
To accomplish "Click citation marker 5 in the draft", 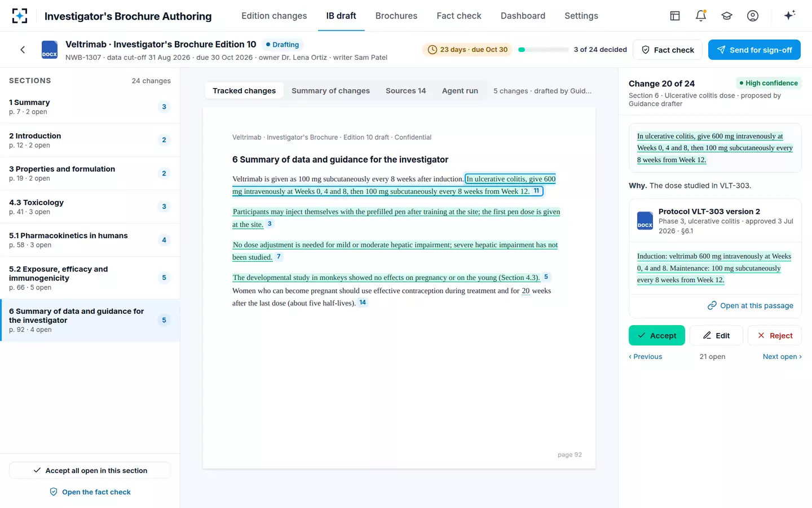I will click(546, 277).
